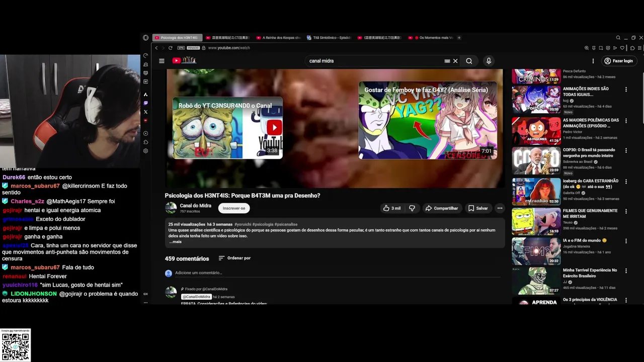This screenshot has width=644, height=362.
Task: Open the 'Ordenar por' comment sort dropdown
Action: [234, 258]
